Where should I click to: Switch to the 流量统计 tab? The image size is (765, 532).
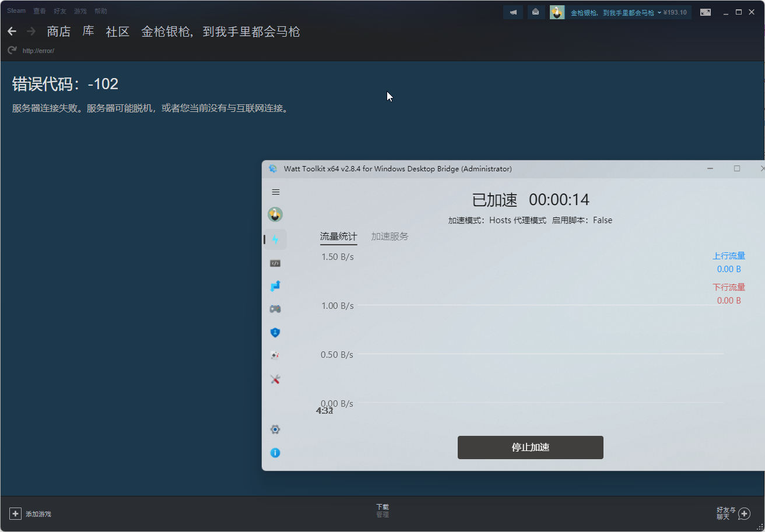click(339, 237)
